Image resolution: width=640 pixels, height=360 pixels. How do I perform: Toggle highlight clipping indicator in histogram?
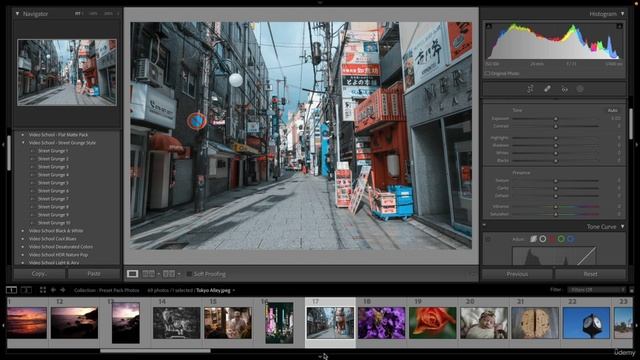point(619,27)
